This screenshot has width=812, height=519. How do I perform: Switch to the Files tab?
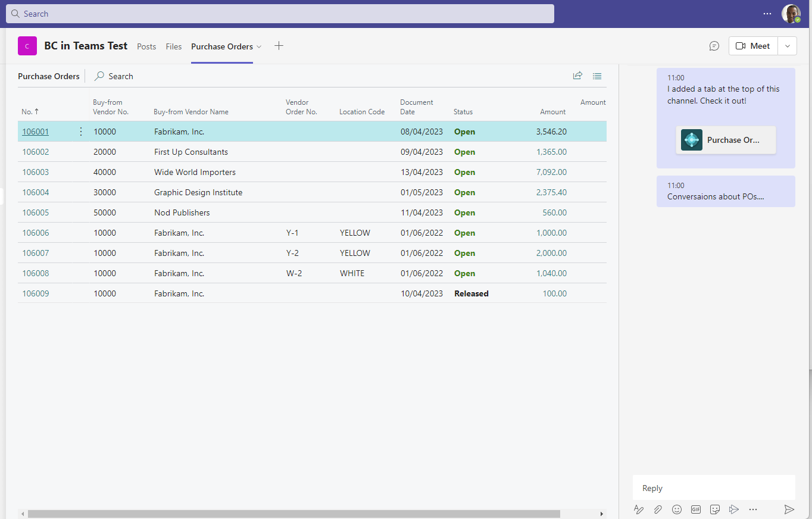tap(174, 46)
